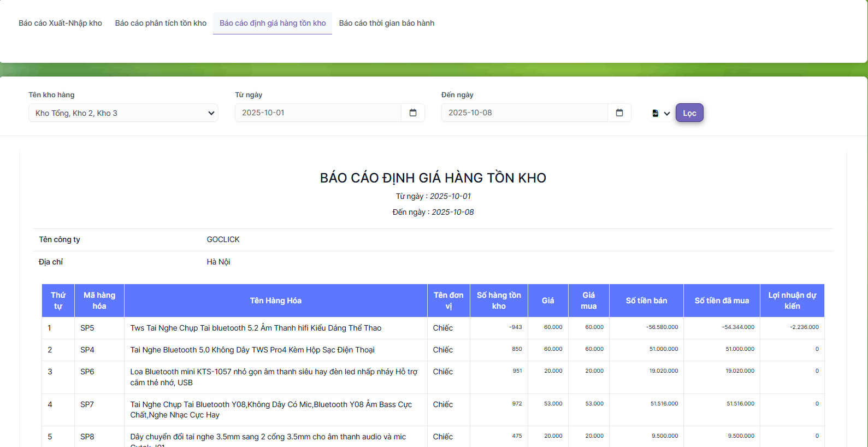Open the Tên kho hàng dropdown
868x447 pixels.
[x=123, y=113]
